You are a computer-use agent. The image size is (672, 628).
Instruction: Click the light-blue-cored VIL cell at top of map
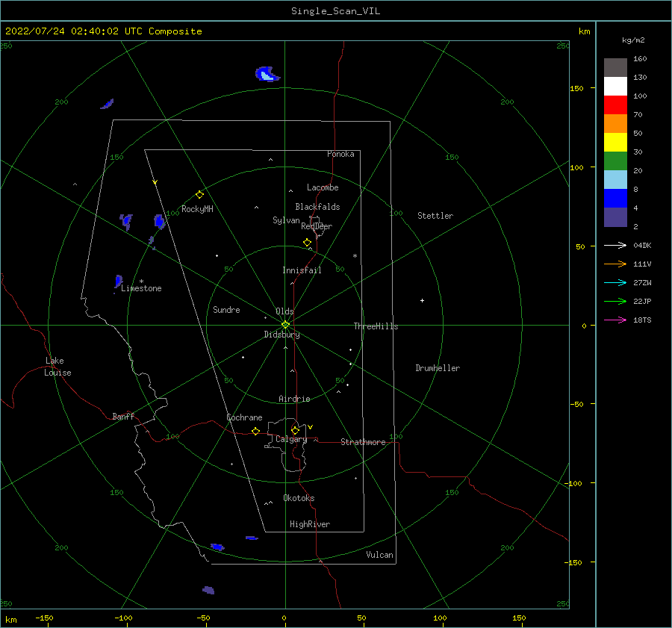[x=267, y=74]
